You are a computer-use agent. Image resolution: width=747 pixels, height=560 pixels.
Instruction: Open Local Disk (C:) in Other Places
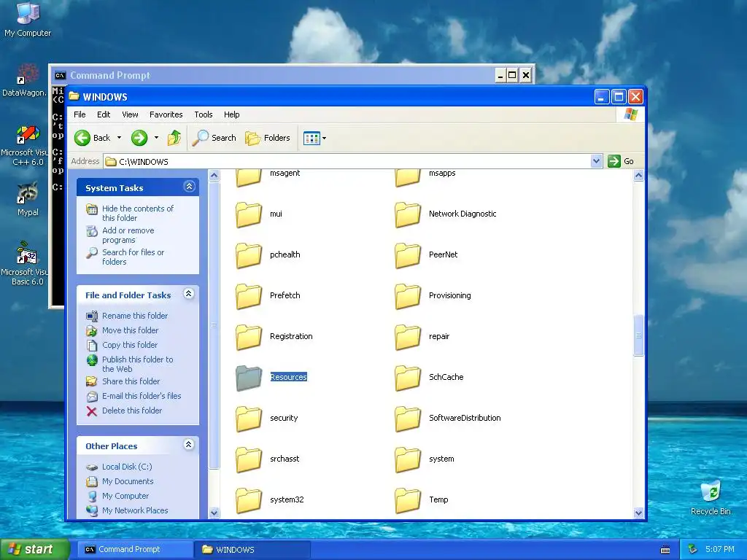127,467
